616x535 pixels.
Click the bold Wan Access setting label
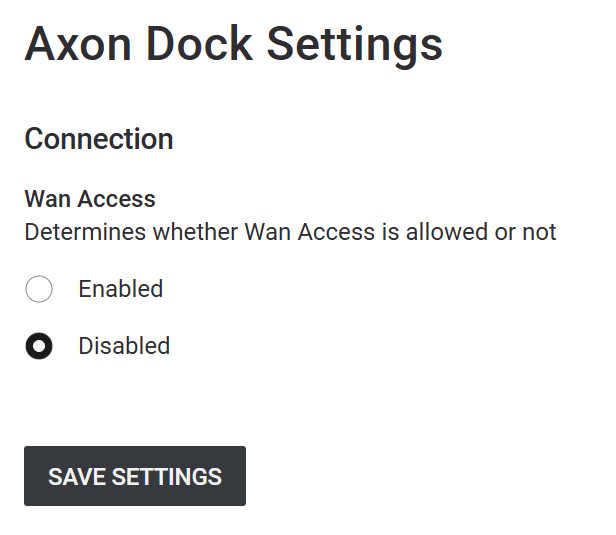(90, 199)
